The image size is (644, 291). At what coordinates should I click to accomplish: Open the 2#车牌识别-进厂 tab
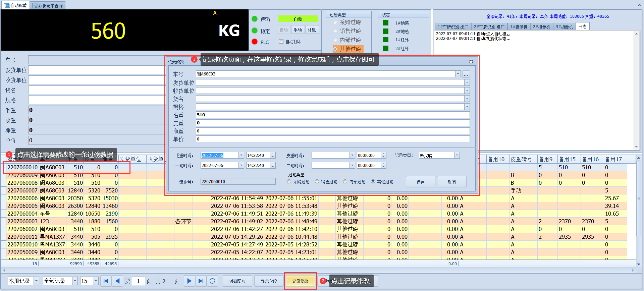489,26
